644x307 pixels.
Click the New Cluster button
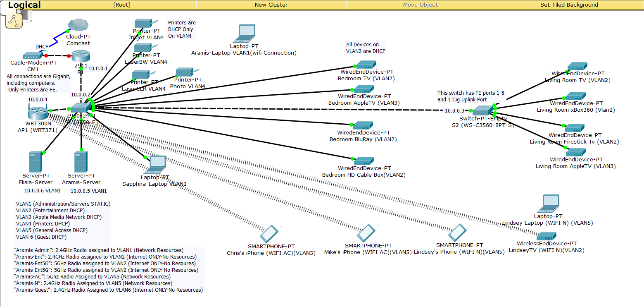coord(271,5)
